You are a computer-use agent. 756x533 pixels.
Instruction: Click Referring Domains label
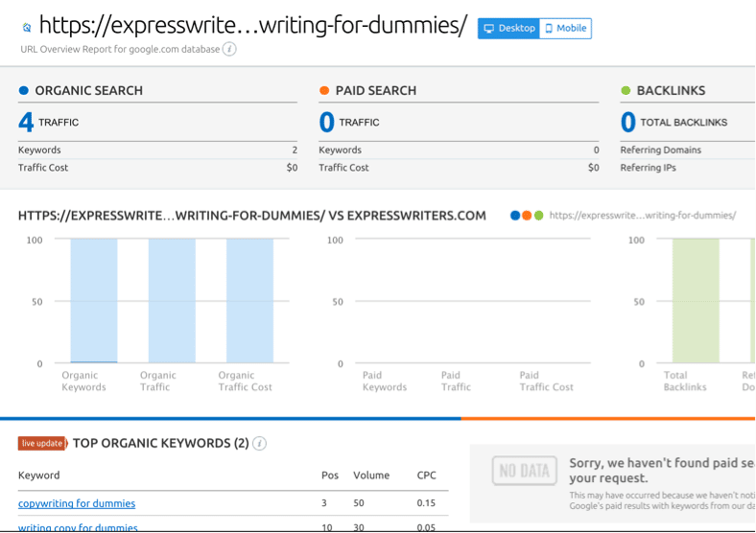660,150
